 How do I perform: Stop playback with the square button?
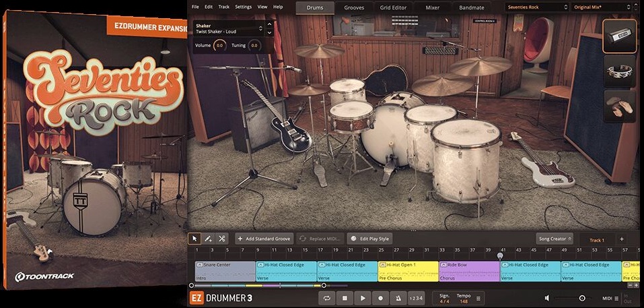tap(345, 298)
